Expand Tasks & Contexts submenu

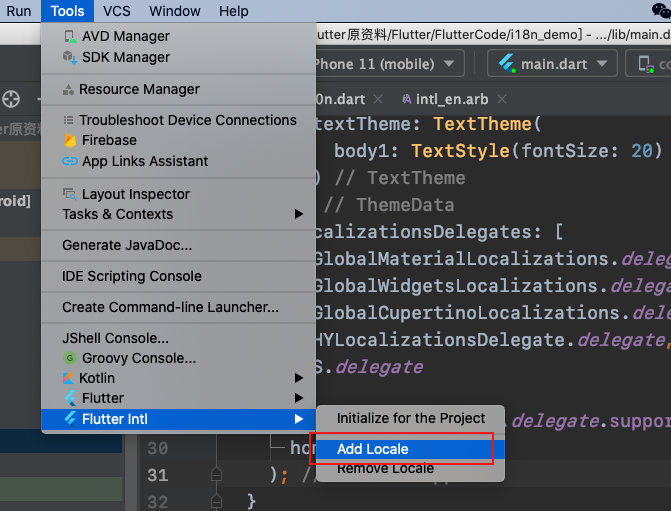(x=178, y=214)
